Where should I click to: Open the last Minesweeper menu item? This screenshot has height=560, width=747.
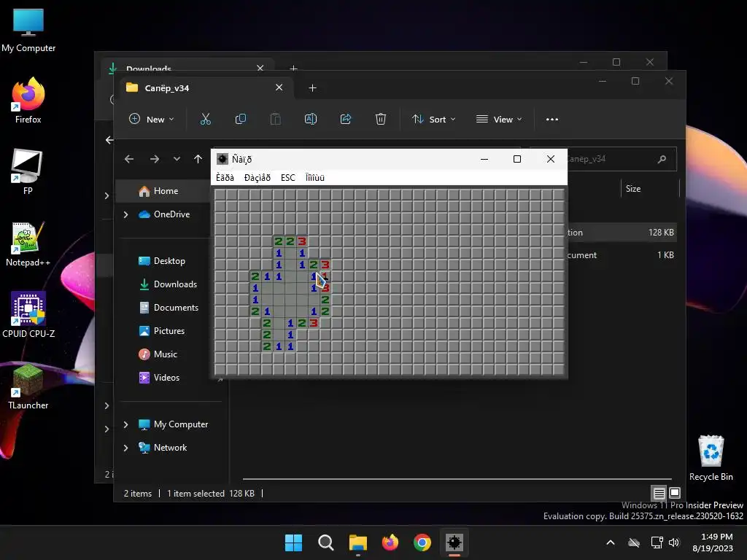click(315, 178)
